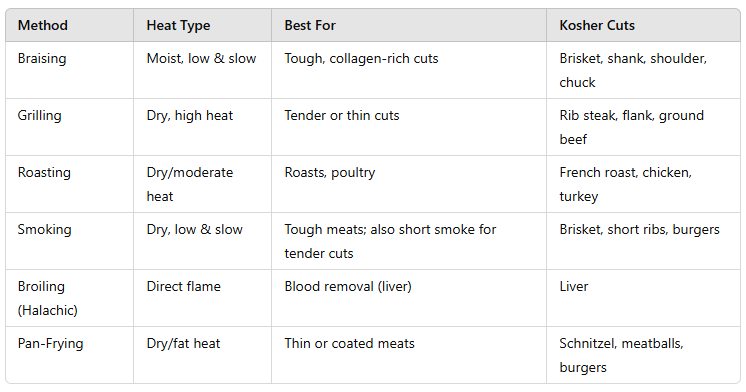Image resolution: width=746 pixels, height=392 pixels.
Task: Click the 'Moist, low & slow' cell
Action: [202, 70]
